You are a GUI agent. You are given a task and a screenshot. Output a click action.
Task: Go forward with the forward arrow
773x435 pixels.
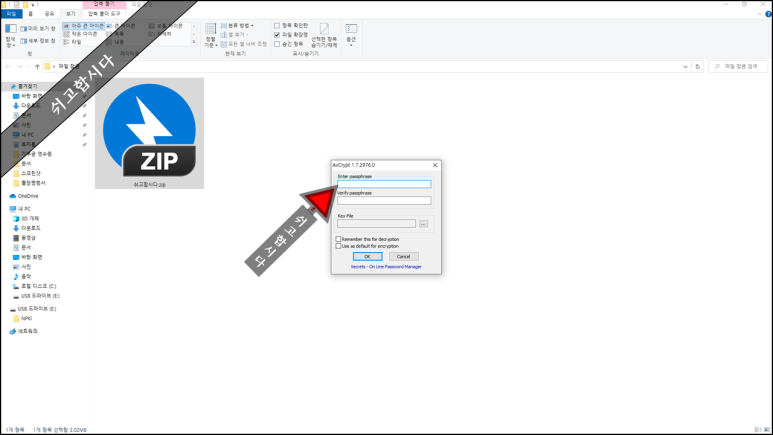[20, 67]
